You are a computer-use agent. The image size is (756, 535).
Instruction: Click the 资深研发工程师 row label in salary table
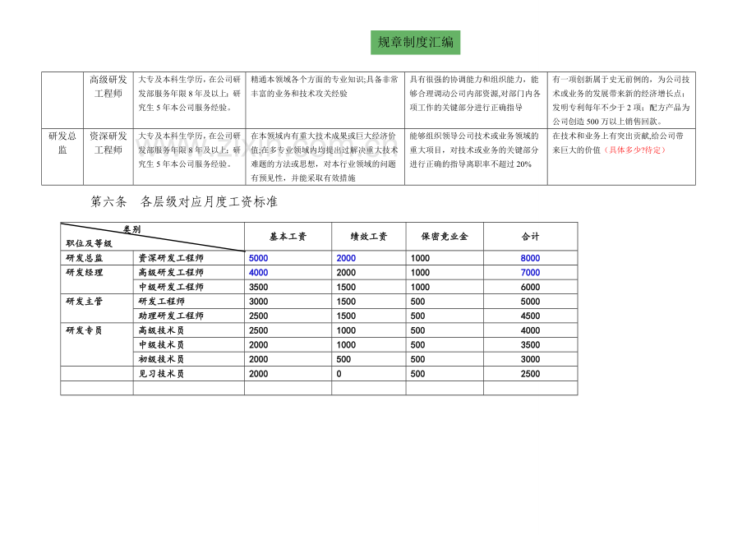tap(171, 258)
